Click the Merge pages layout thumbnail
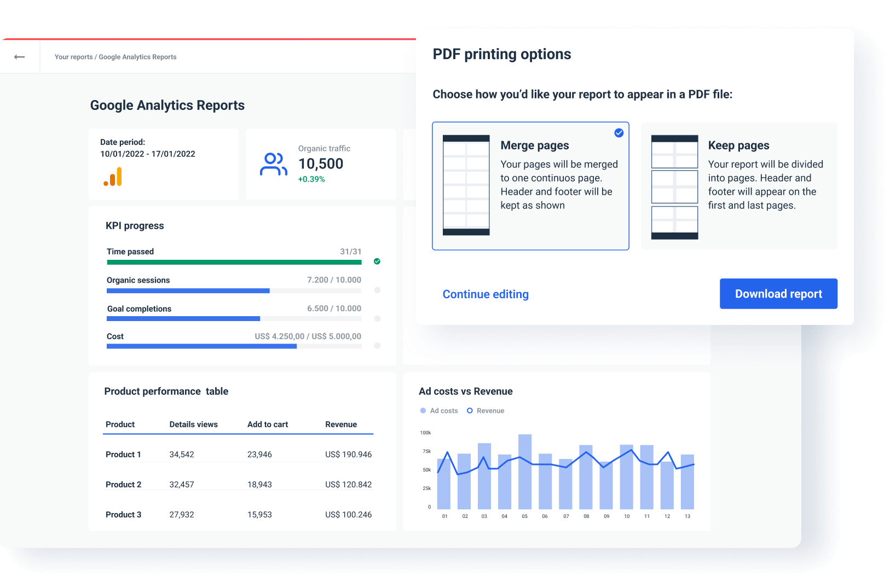The image size is (890, 588). click(x=466, y=185)
